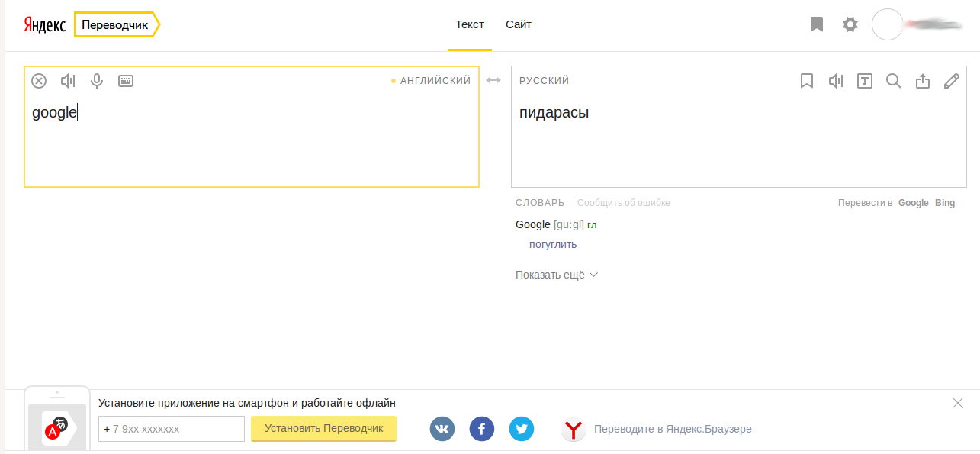Share via Facebook icon
This screenshot has width=980, height=454.
(482, 429)
